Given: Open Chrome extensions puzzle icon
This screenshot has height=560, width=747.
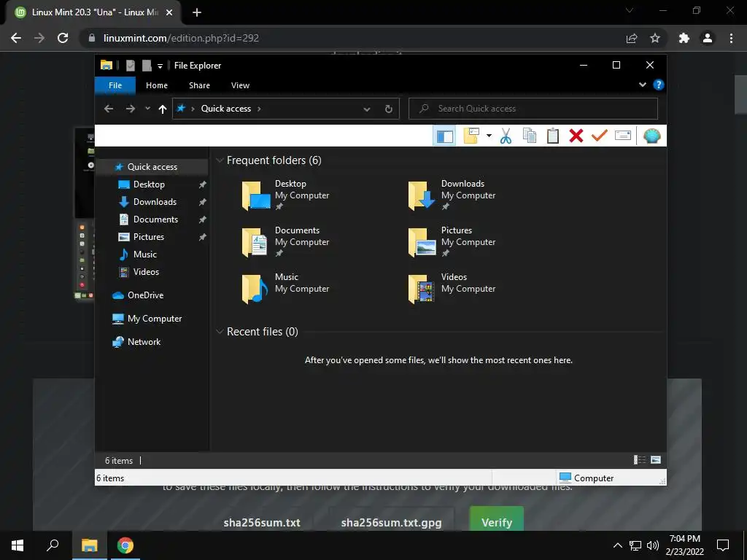Looking at the screenshot, I should coord(684,38).
